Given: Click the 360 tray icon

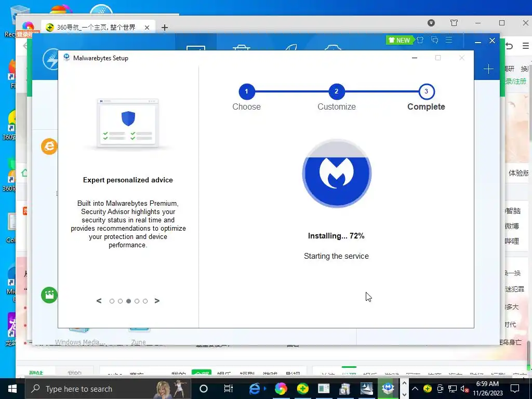Looking at the screenshot, I should click(x=428, y=389).
